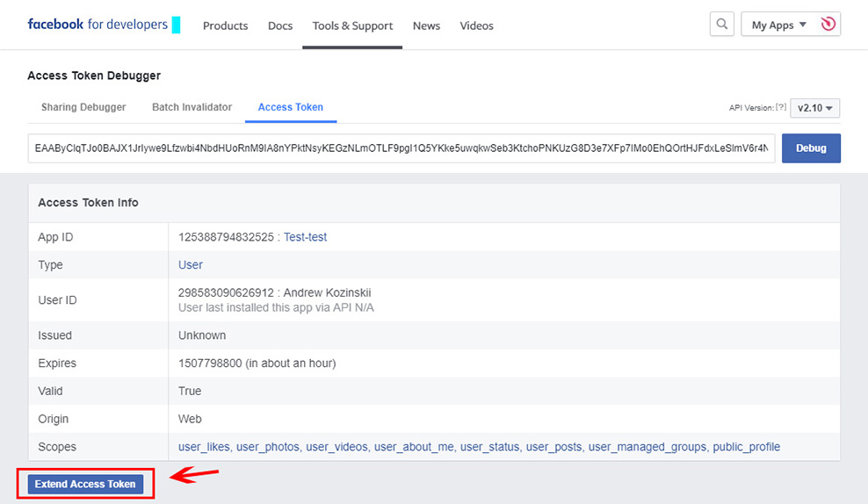Open the Test-test app link
This screenshot has height=504, width=868.
(x=305, y=237)
